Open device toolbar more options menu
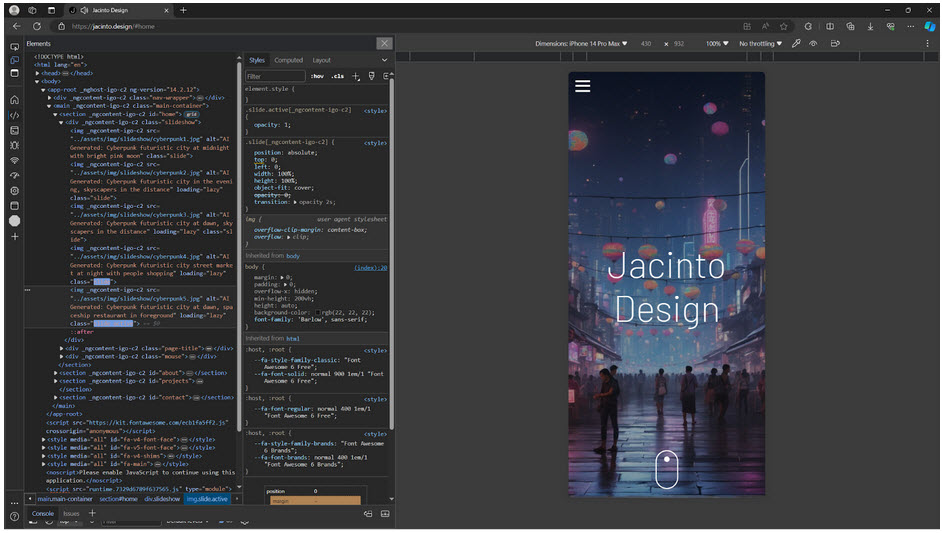The width and height of the screenshot is (942, 533). [x=928, y=43]
